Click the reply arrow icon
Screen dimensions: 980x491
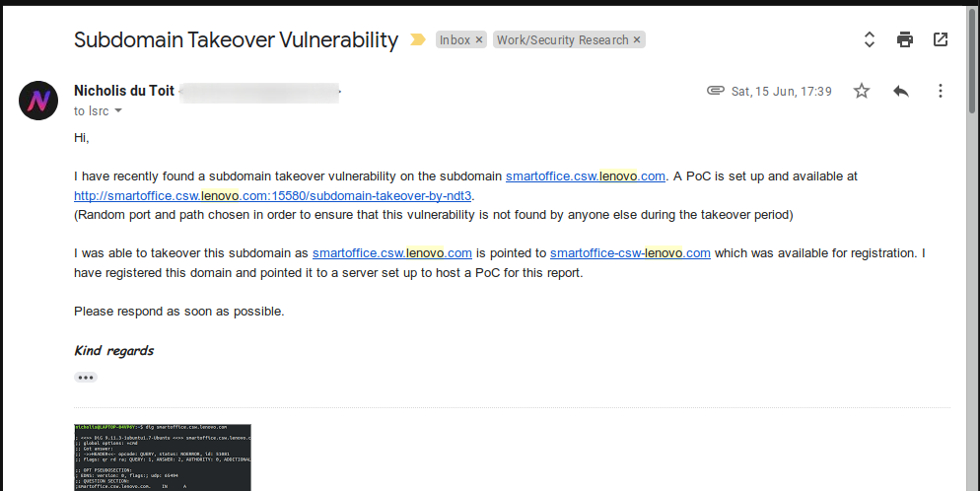[x=900, y=92]
